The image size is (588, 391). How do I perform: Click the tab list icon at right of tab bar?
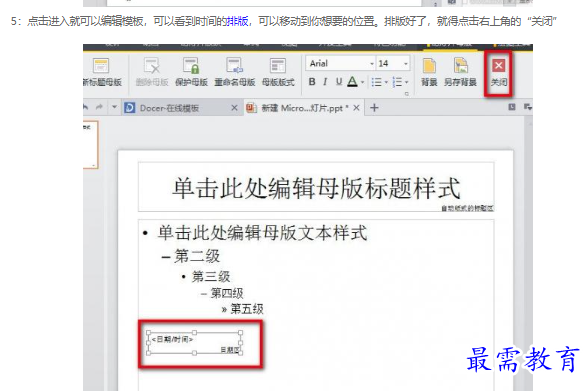point(528,107)
